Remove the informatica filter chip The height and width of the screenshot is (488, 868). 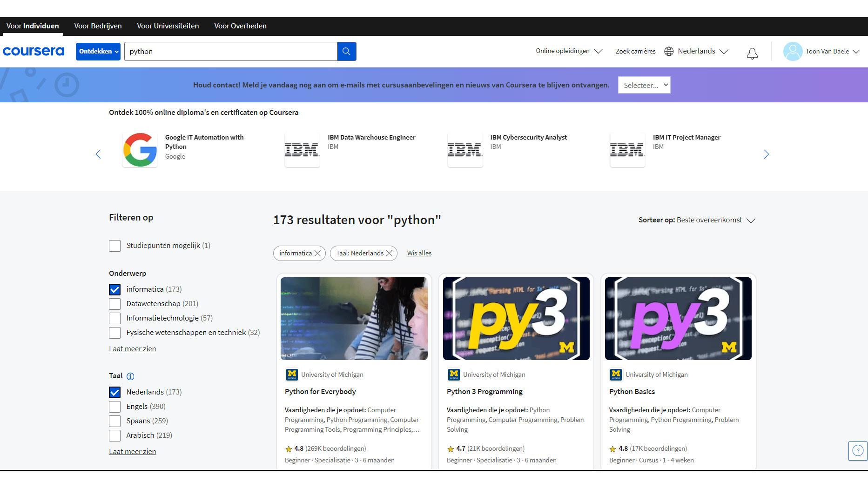tap(318, 253)
